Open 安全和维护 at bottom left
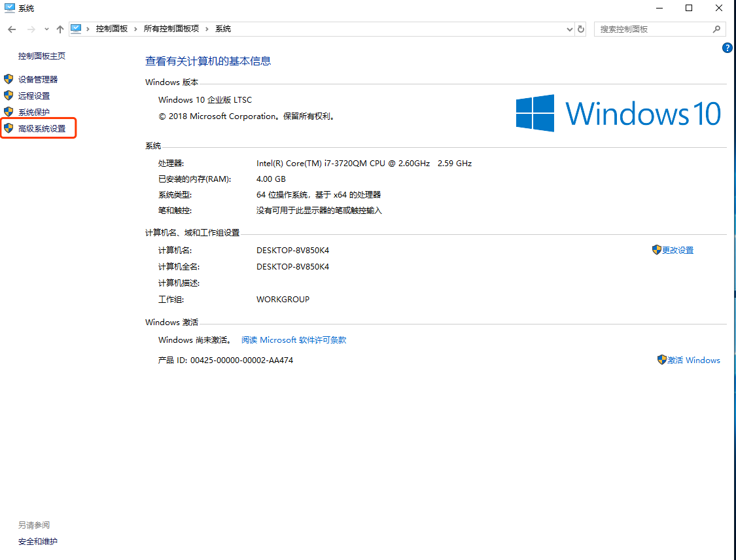This screenshot has width=736, height=560. [x=37, y=541]
